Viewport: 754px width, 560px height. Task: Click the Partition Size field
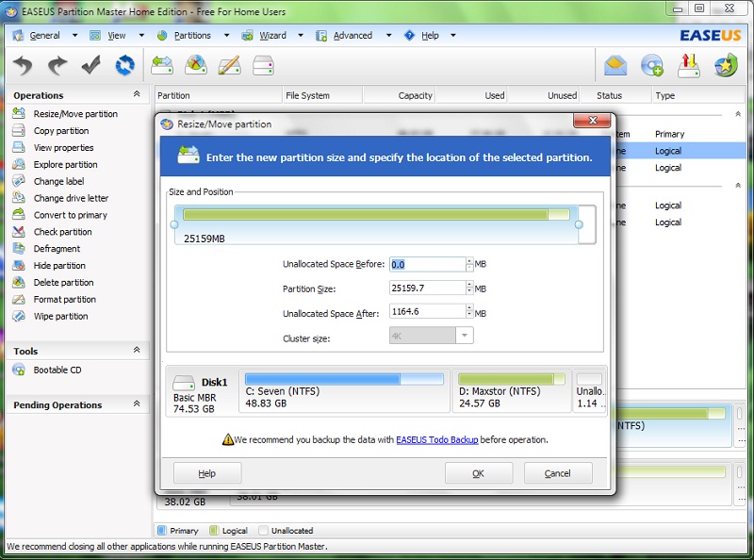coord(427,288)
